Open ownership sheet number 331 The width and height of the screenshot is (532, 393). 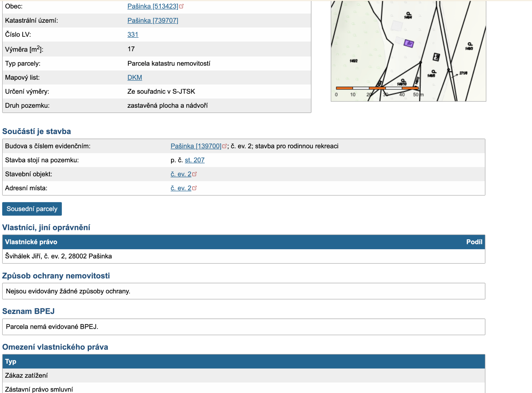[133, 35]
